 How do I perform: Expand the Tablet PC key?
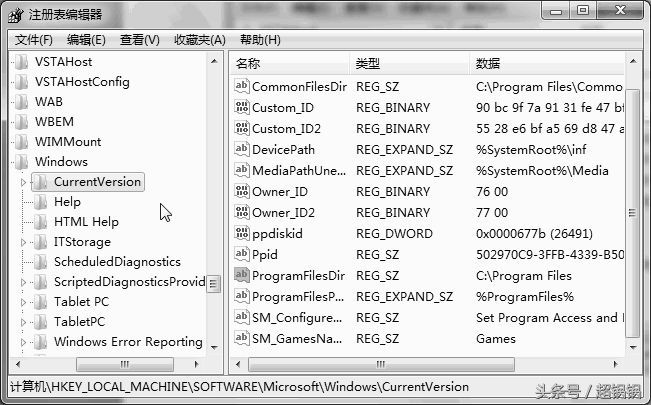tap(23, 302)
